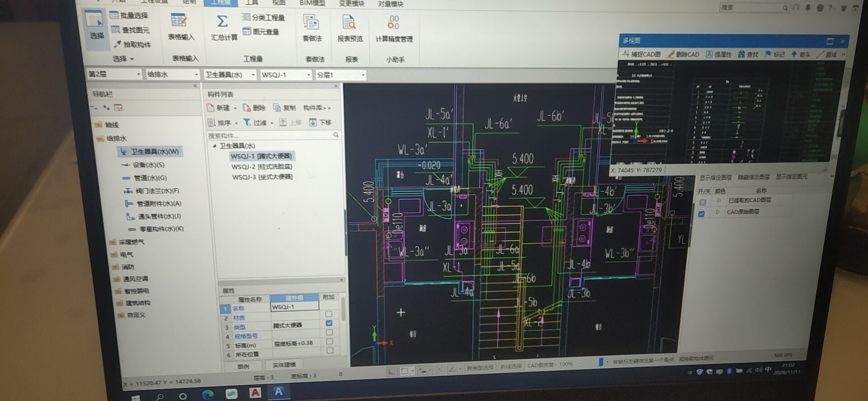The image size is (868, 401).
Task: Toggle 附加 checkbox for 规格型号 row
Action: pyautogui.click(x=330, y=332)
